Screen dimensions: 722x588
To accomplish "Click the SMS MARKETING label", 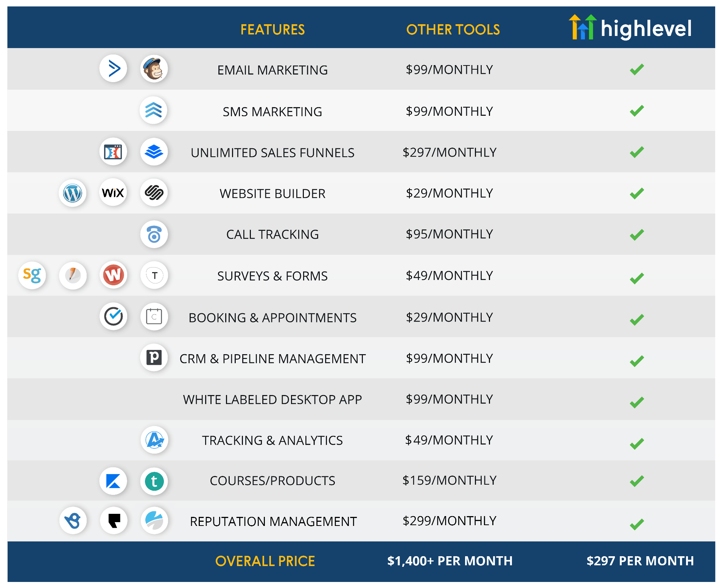I will [272, 112].
